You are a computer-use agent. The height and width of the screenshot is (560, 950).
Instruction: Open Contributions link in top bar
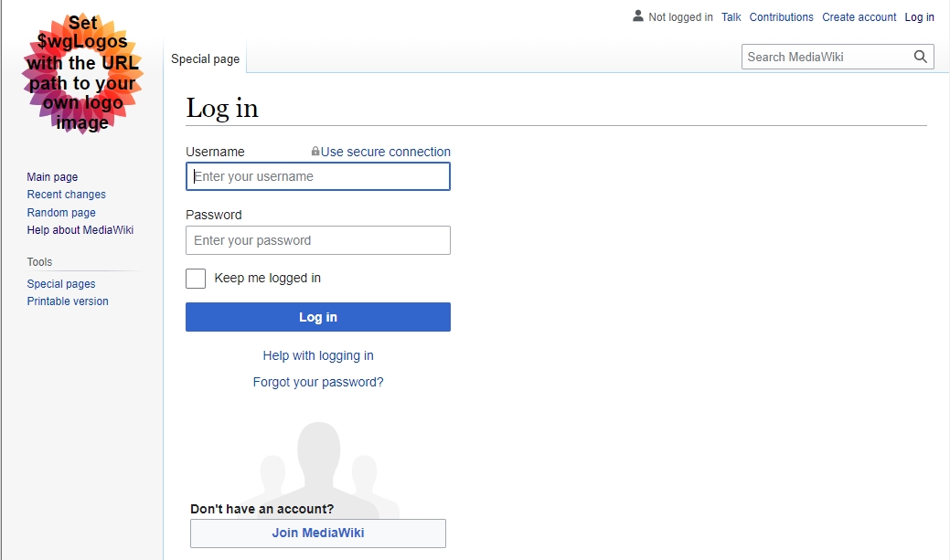(781, 17)
